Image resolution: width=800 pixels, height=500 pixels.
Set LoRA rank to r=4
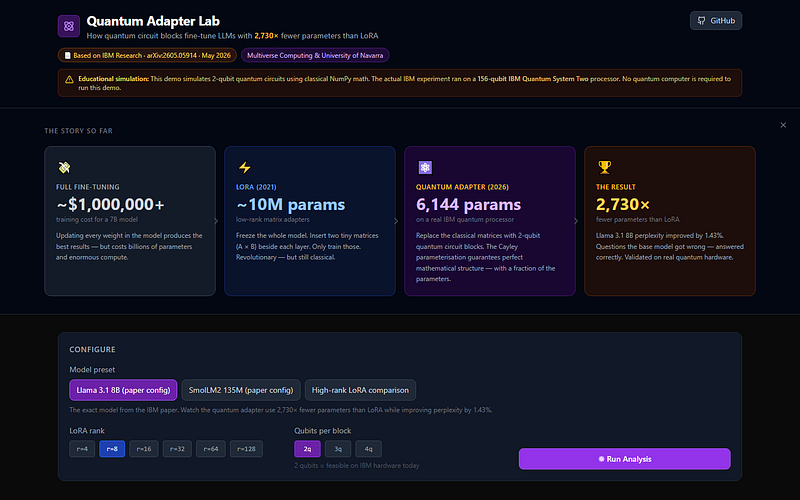tap(82, 449)
